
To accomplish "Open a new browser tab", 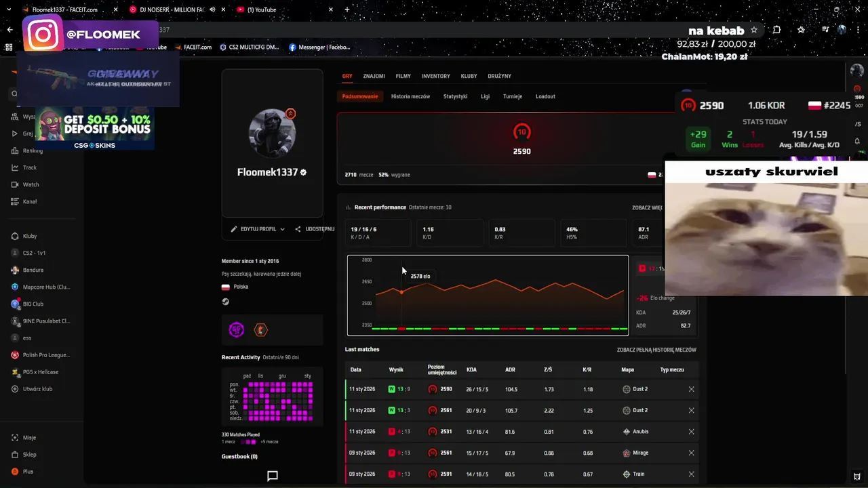I will (347, 9).
